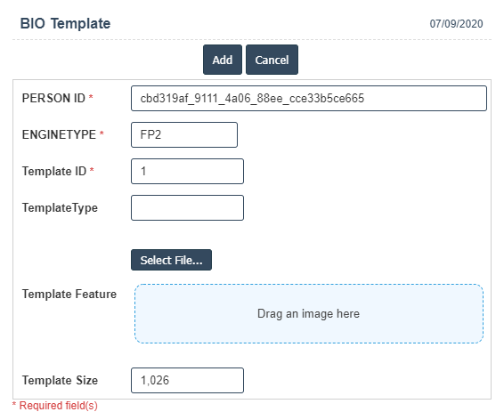Click the Required field(s) note
The image size is (504, 420).
coord(55,406)
